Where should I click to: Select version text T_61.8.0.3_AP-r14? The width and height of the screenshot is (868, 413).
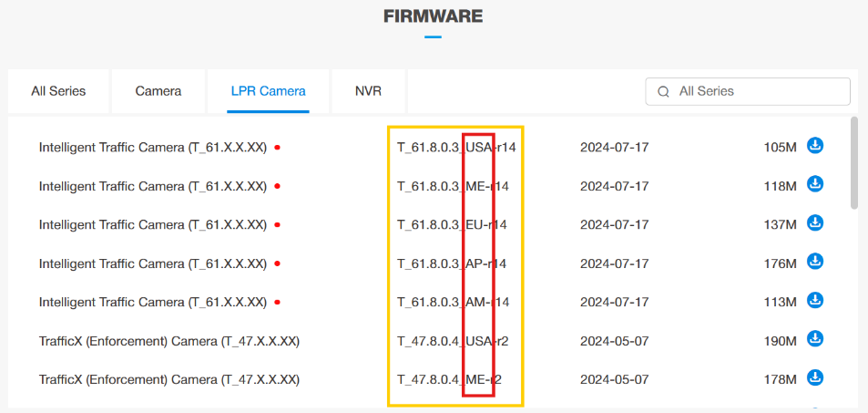tap(452, 263)
